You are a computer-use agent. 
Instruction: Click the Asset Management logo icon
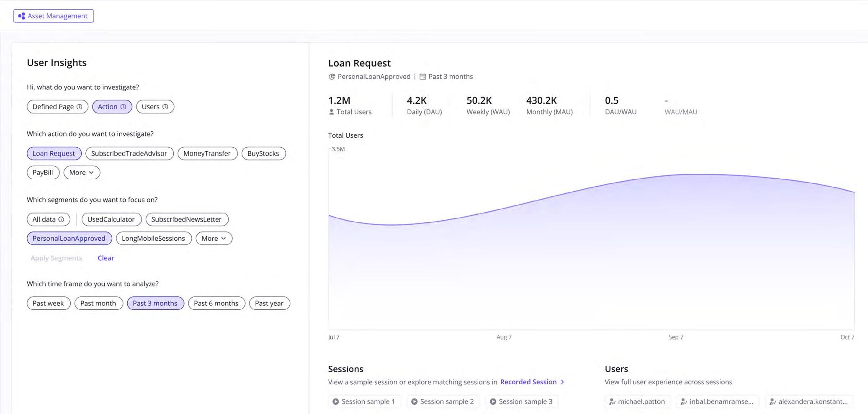(22, 15)
